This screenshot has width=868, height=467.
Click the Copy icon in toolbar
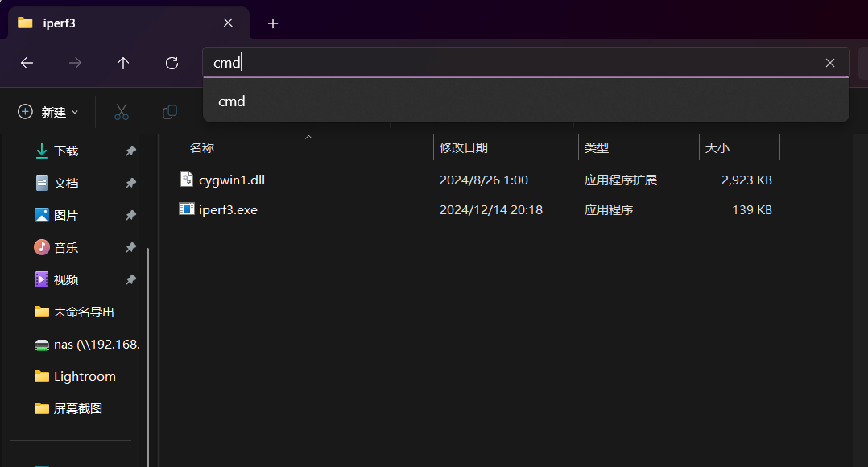click(170, 112)
